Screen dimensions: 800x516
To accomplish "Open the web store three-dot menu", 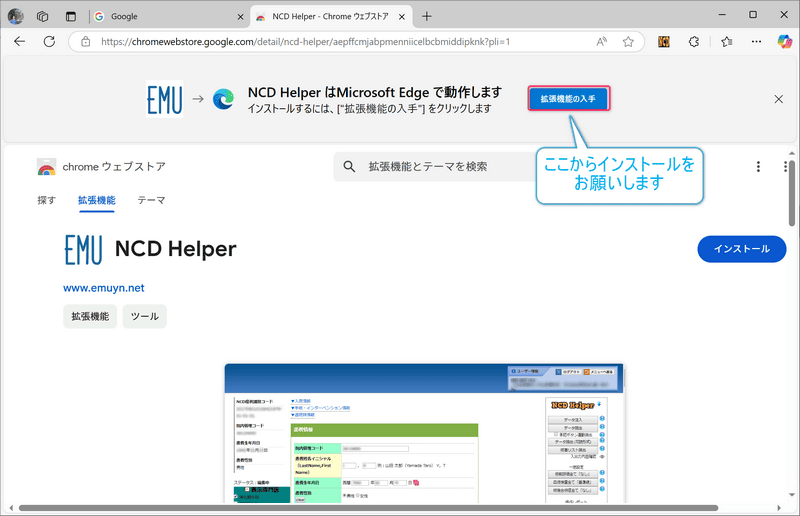I will point(758,166).
